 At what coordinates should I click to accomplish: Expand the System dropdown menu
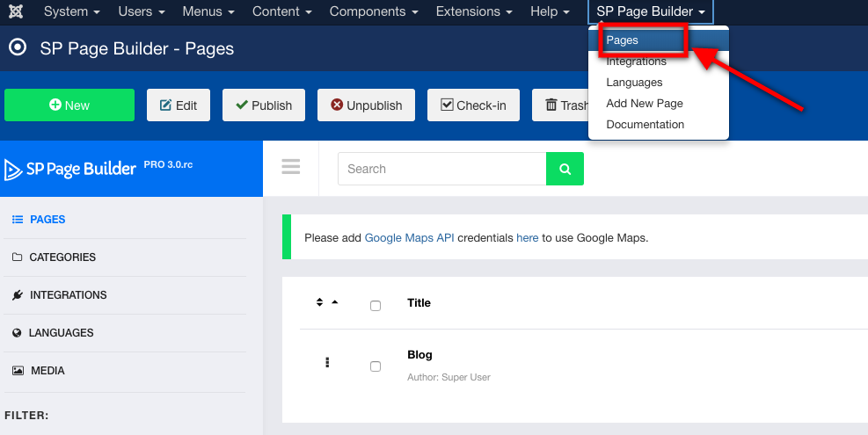point(71,11)
